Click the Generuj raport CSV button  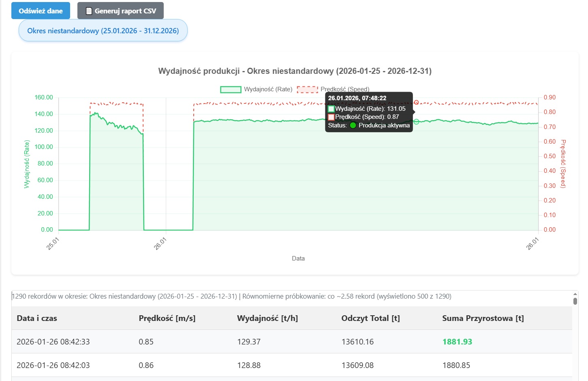[120, 11]
